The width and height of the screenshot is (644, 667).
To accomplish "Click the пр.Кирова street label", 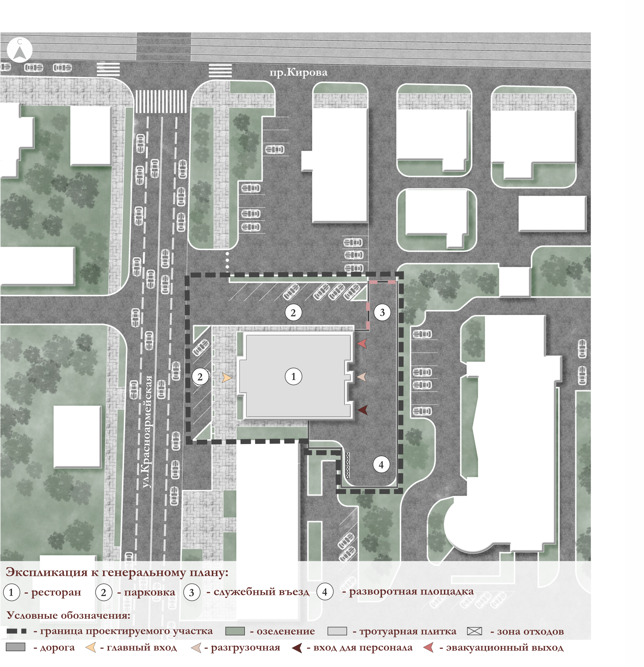I will click(298, 73).
